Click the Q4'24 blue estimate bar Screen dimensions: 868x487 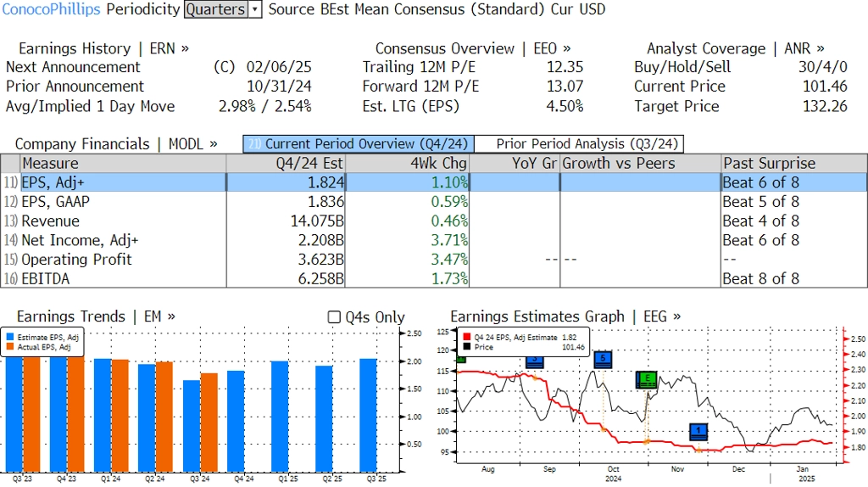(x=236, y=421)
